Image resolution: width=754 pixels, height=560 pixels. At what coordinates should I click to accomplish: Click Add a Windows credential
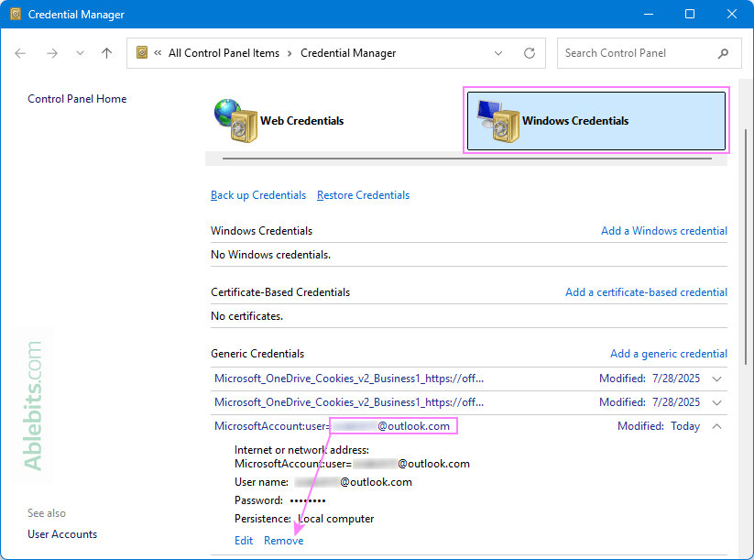point(664,231)
